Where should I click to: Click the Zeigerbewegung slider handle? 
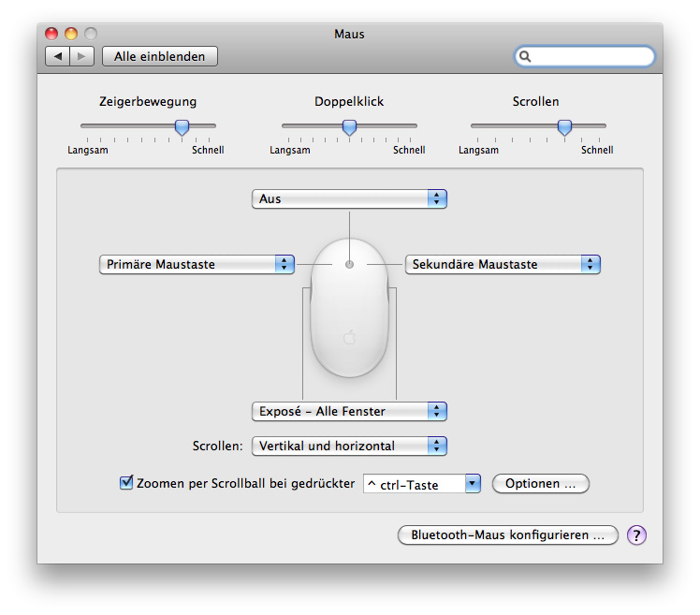point(182,127)
